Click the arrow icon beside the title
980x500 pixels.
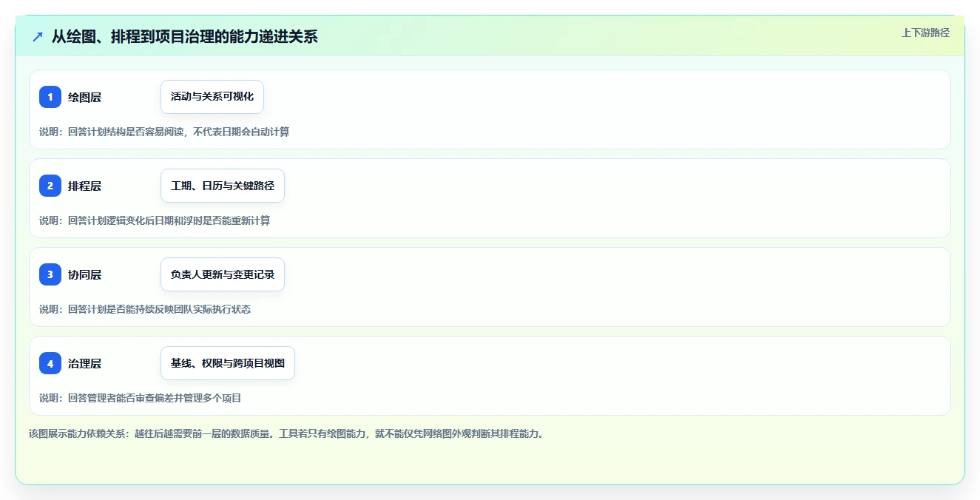(37, 36)
